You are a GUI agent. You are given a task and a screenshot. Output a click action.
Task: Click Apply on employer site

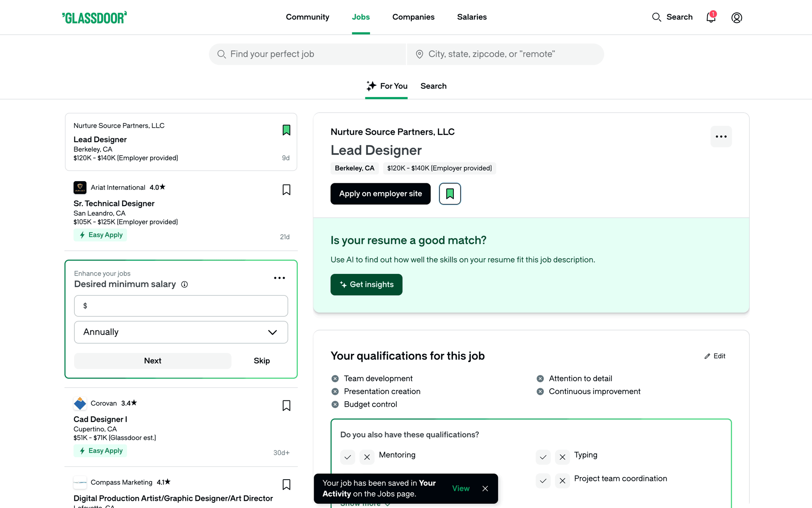(381, 194)
